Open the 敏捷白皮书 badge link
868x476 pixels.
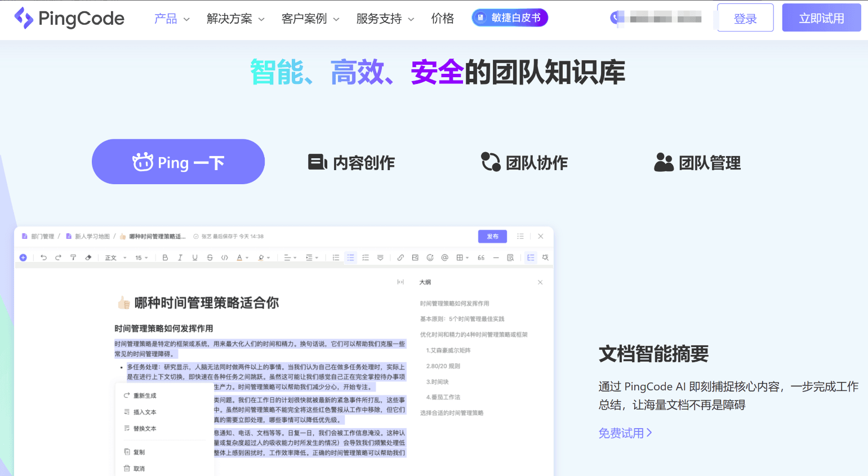510,17
